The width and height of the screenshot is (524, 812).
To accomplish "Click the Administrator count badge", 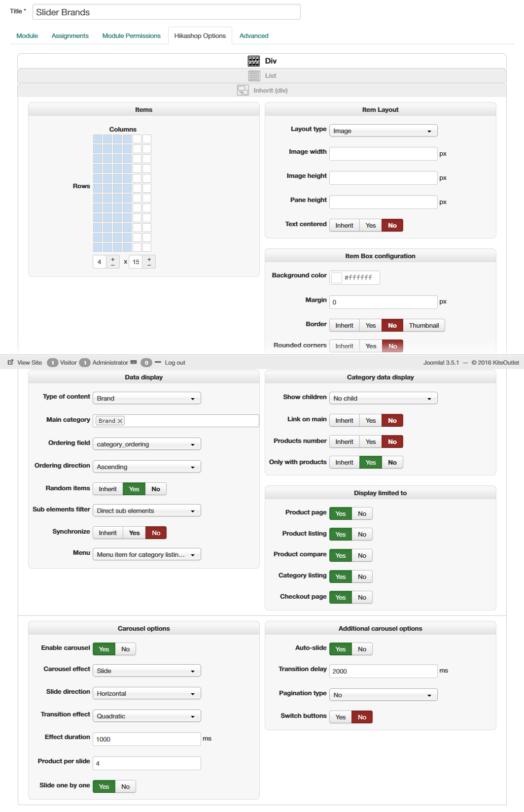I will point(85,363).
